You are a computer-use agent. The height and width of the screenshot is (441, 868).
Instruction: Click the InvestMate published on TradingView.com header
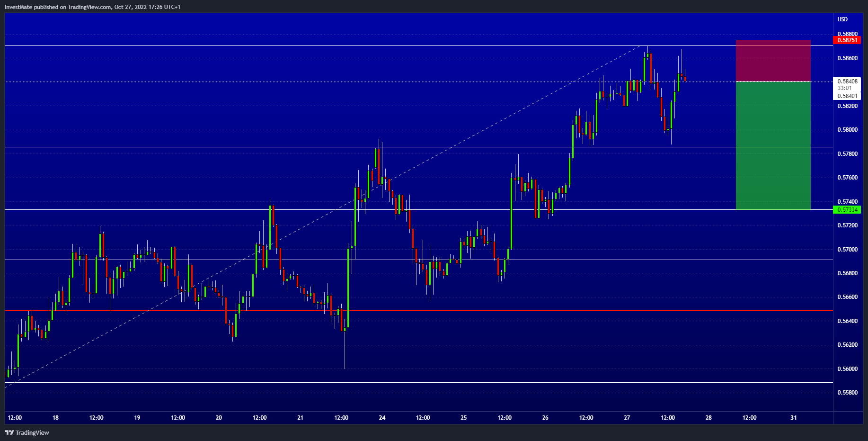tap(92, 7)
